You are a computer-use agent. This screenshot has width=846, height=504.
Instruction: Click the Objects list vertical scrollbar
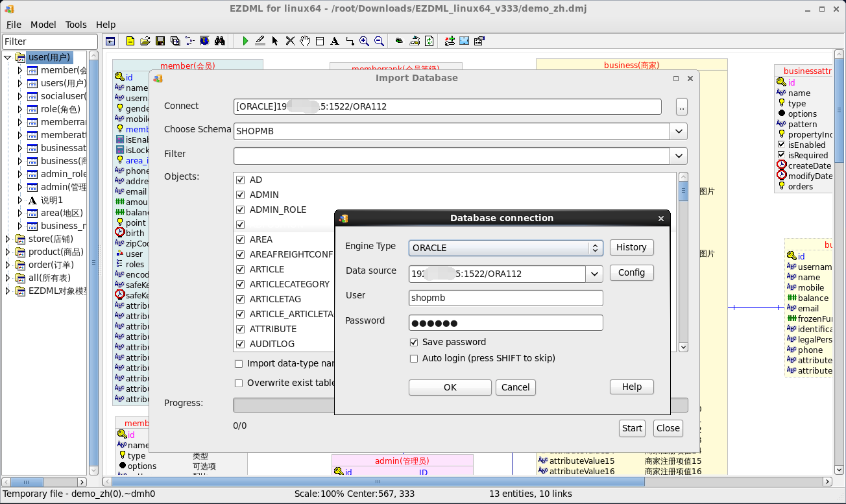pos(683,262)
